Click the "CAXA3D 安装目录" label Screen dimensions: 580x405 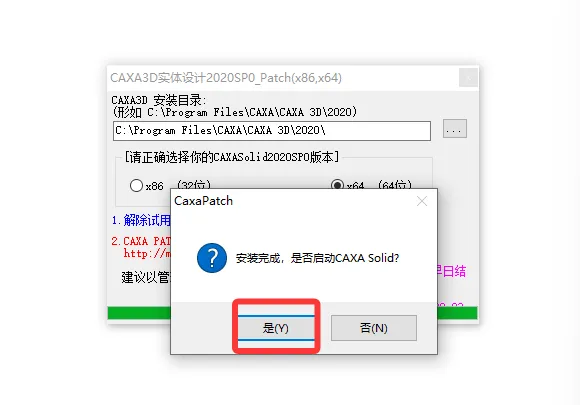159,100
